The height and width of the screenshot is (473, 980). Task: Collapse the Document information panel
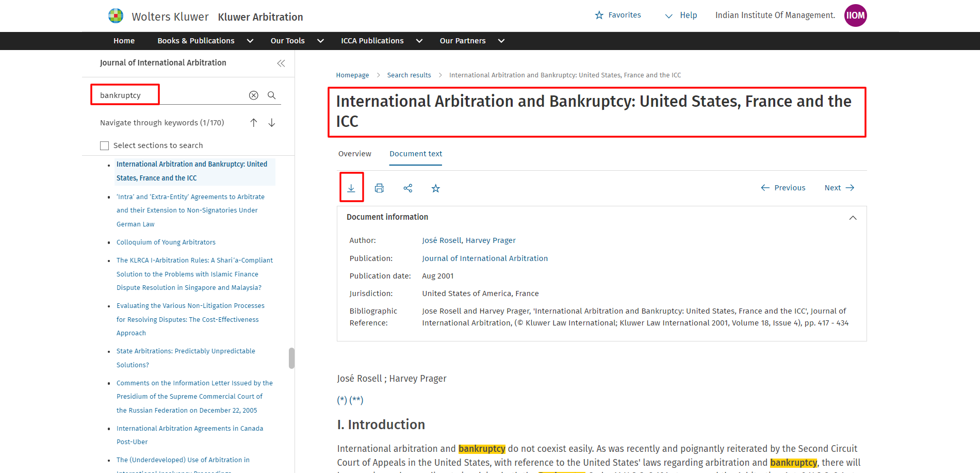[x=853, y=218]
